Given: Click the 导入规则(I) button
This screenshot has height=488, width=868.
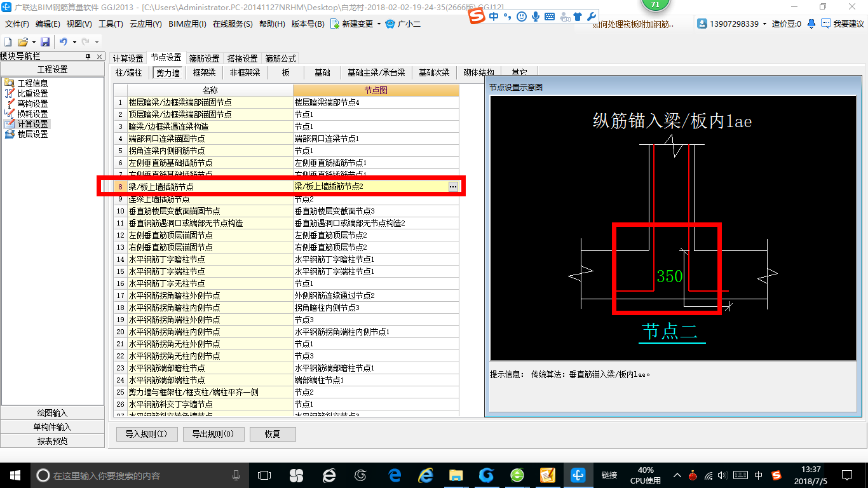Looking at the screenshot, I should click(146, 434).
